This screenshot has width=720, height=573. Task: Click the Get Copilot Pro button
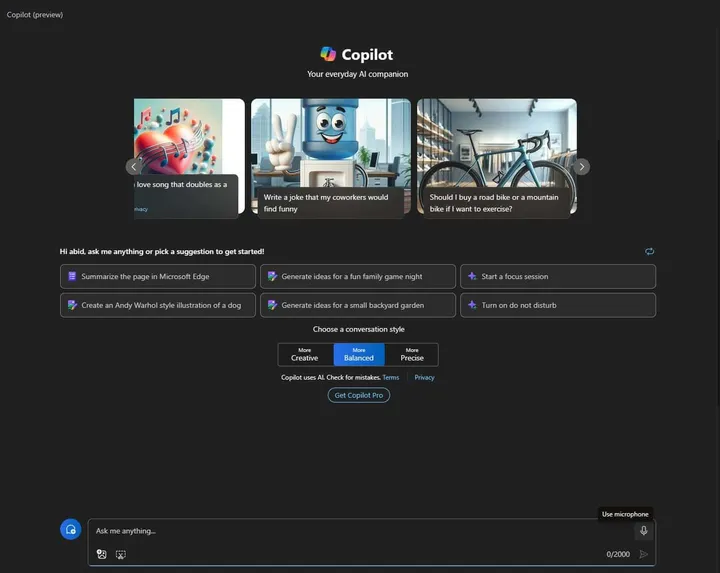coord(358,395)
